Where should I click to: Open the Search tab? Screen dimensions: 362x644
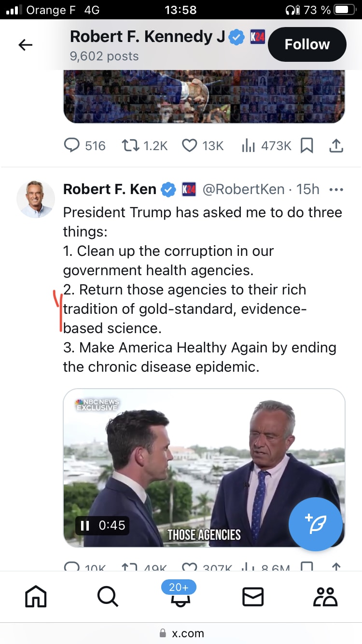pyautogui.click(x=107, y=597)
